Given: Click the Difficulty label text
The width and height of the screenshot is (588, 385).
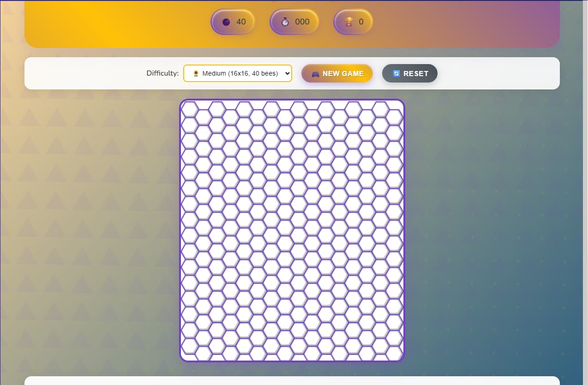Looking at the screenshot, I should (x=162, y=73).
